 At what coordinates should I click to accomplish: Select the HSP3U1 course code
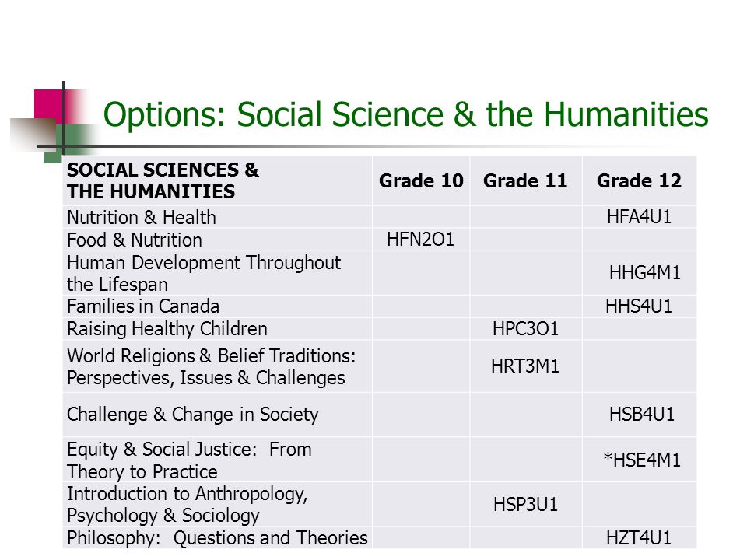coord(525,505)
